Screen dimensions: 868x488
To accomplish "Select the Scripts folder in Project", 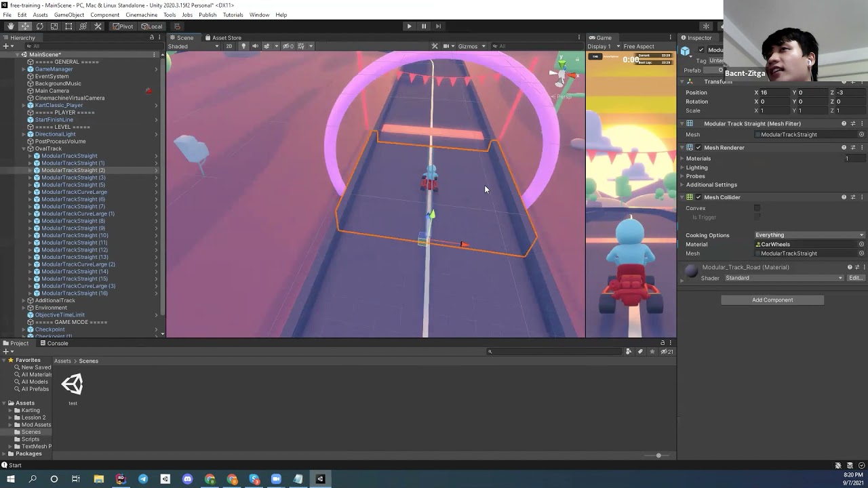I will (x=31, y=439).
